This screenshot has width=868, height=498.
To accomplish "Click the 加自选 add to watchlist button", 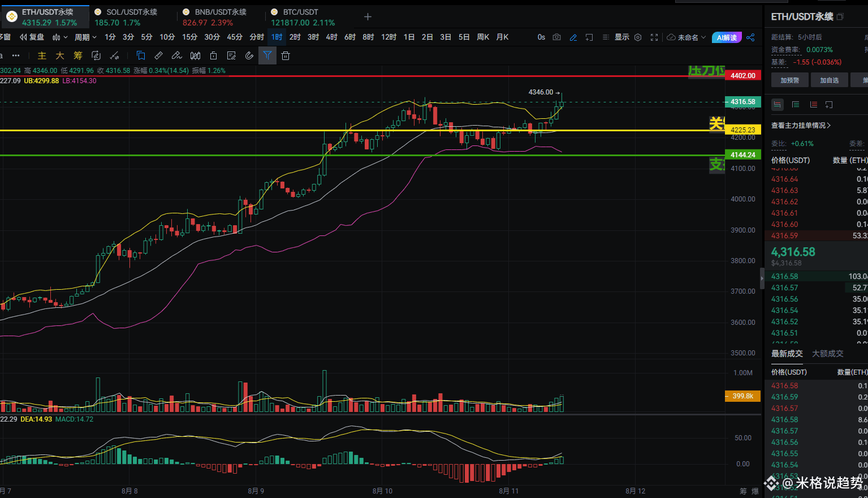I will (x=830, y=80).
